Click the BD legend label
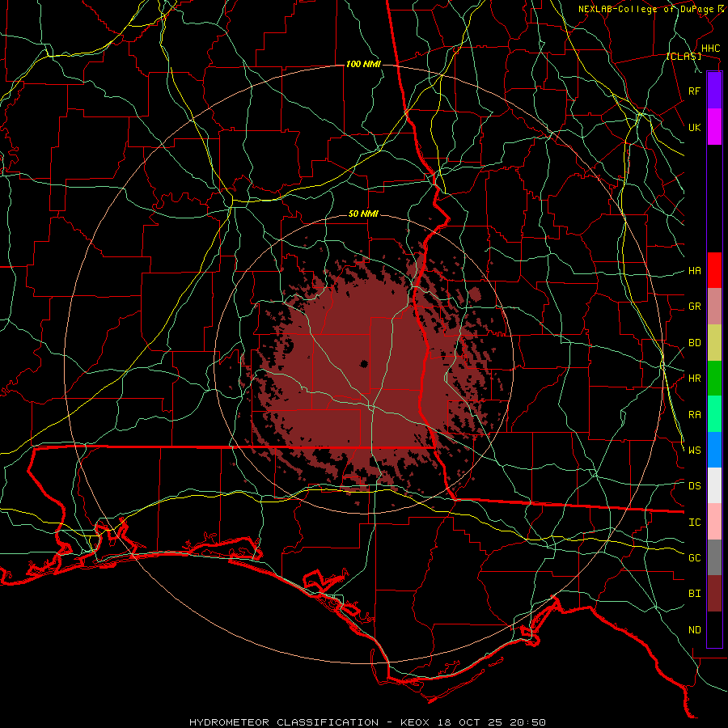The image size is (728, 728). (x=694, y=343)
